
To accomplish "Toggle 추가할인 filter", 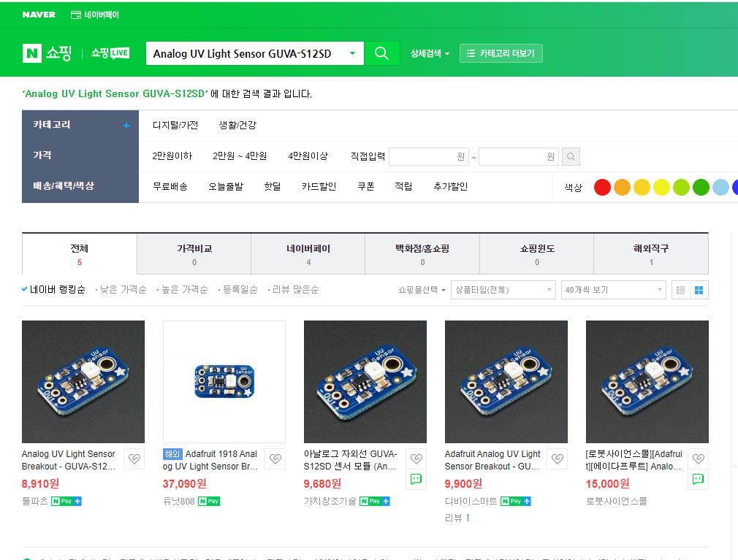I will click(x=450, y=187).
